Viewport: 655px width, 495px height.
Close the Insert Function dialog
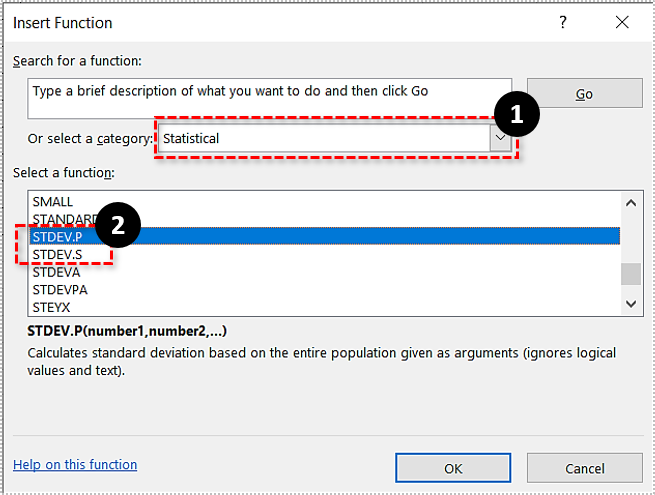pyautogui.click(x=625, y=23)
